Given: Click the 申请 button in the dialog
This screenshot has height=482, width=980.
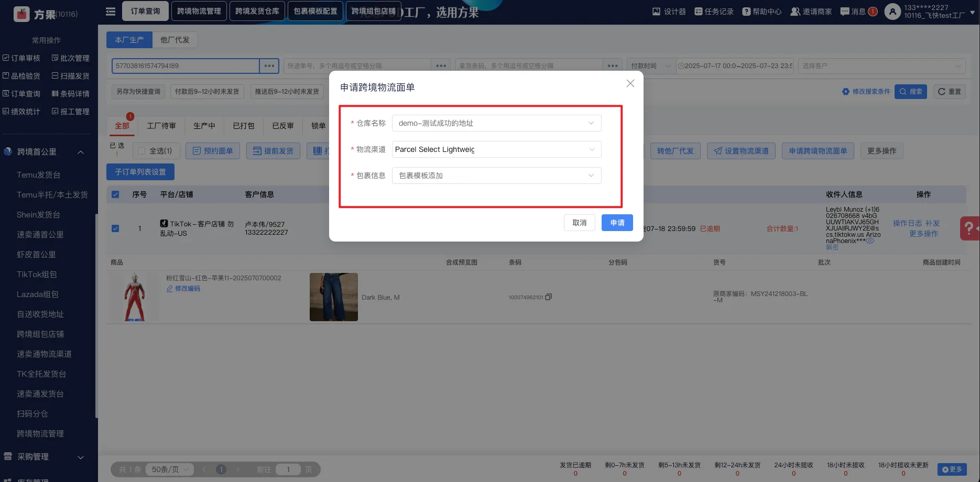Looking at the screenshot, I should 617,223.
